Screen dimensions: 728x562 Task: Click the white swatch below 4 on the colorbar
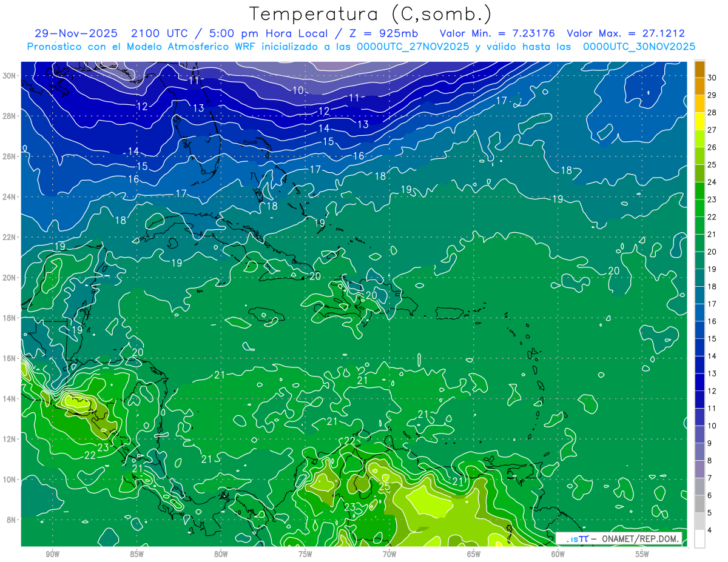pos(700,539)
